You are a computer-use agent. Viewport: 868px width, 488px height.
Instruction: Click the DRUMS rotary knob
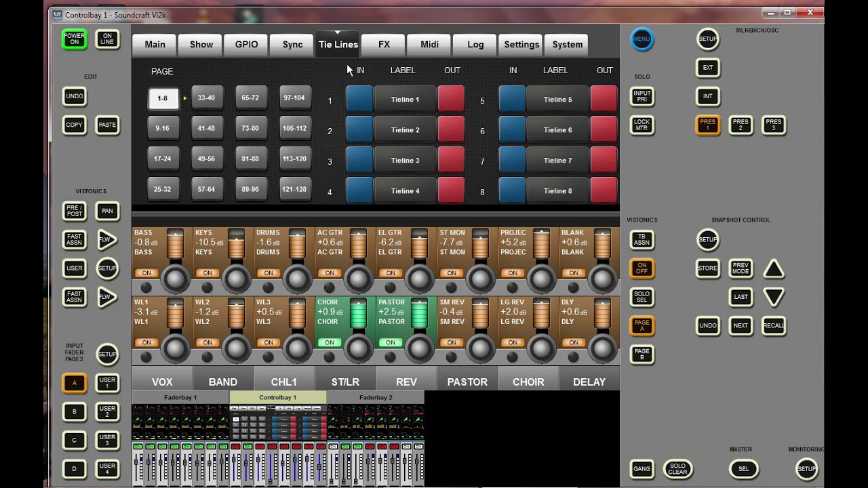click(x=297, y=279)
